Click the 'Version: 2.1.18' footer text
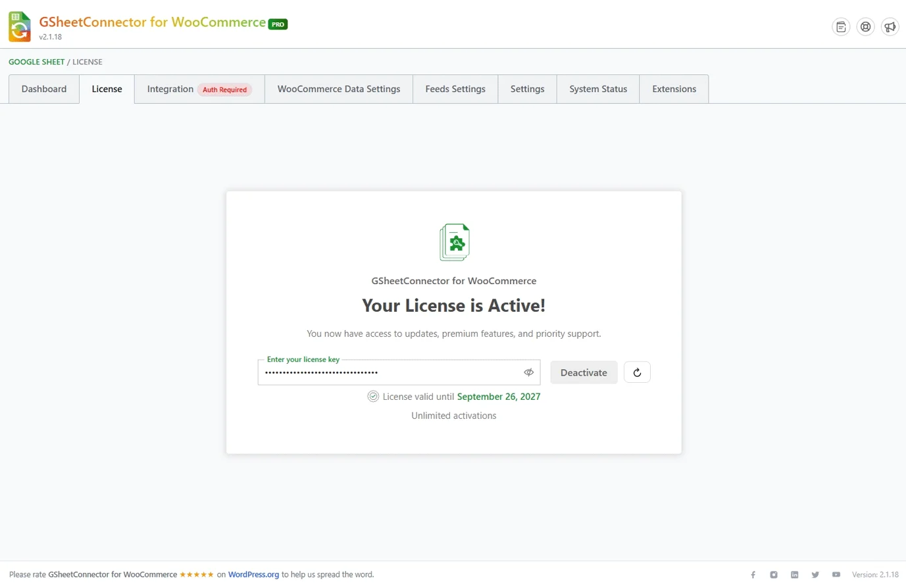Screen dimensions: 906x588 click(x=875, y=575)
